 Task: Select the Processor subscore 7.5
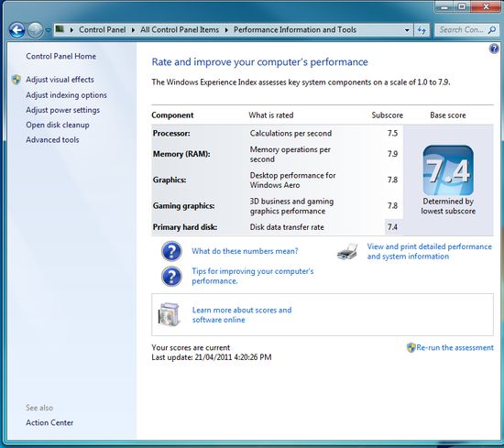pos(392,133)
